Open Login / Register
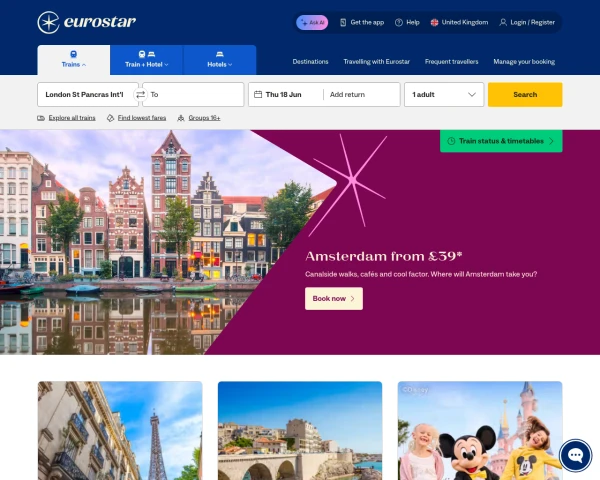This screenshot has width=600, height=480. pyautogui.click(x=527, y=23)
